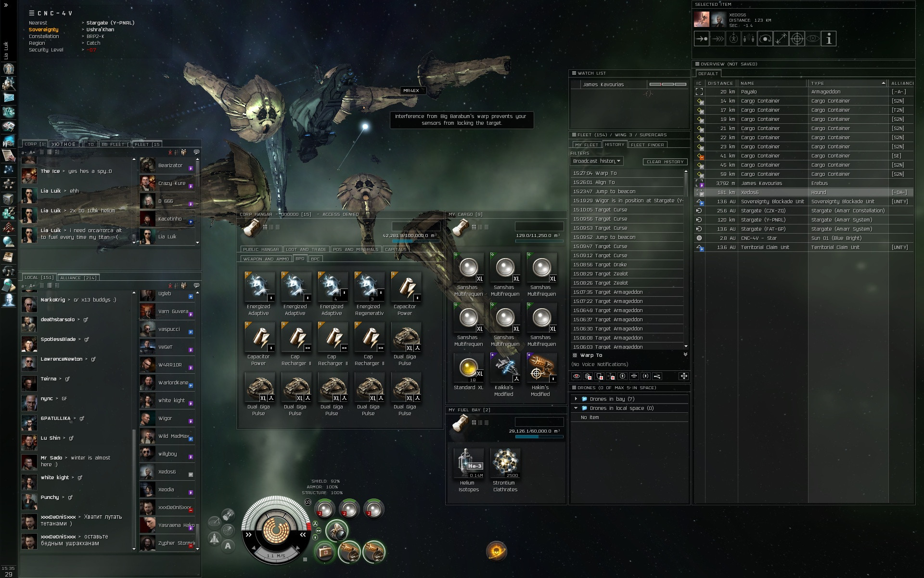Click the ship speed gauge
The height and width of the screenshot is (578, 924).
pyautogui.click(x=276, y=555)
